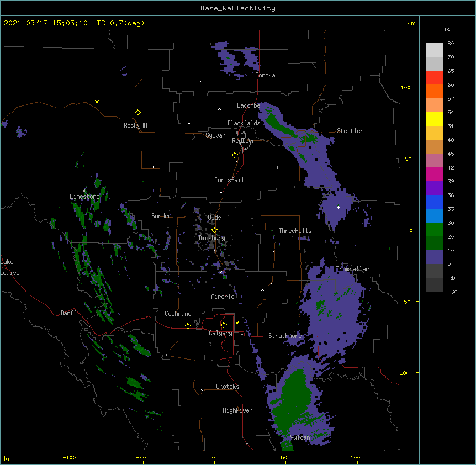
Task: Click the white asterisk marker east of Innisfail
Action: 277,167
